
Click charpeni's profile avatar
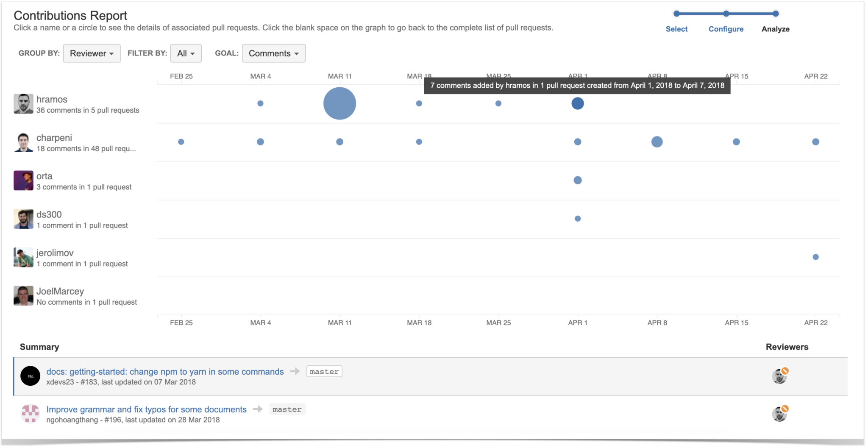pos(24,142)
